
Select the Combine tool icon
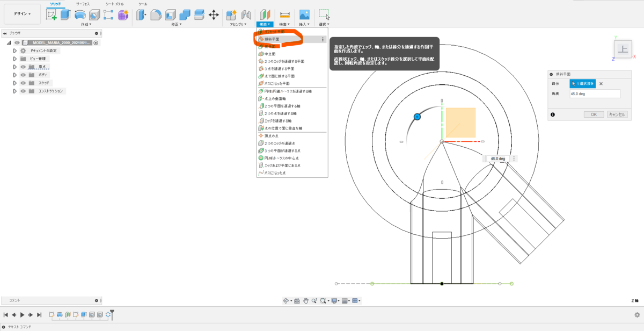pos(185,15)
